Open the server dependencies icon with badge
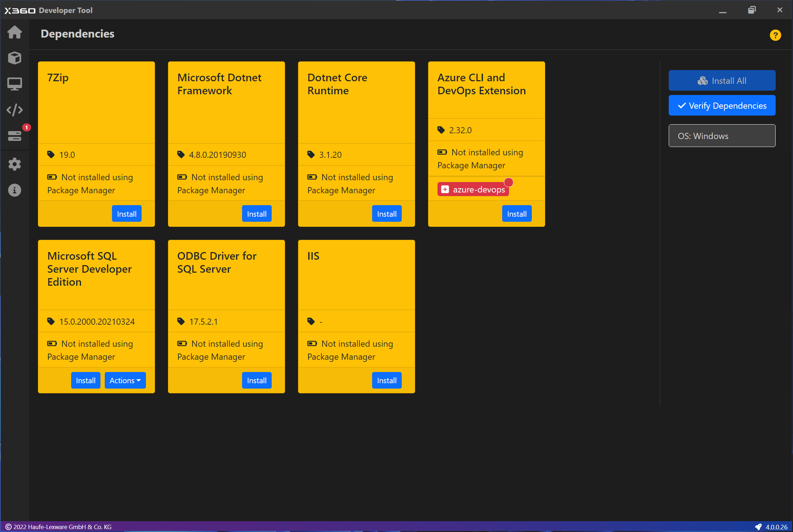793x532 pixels. 14,136
